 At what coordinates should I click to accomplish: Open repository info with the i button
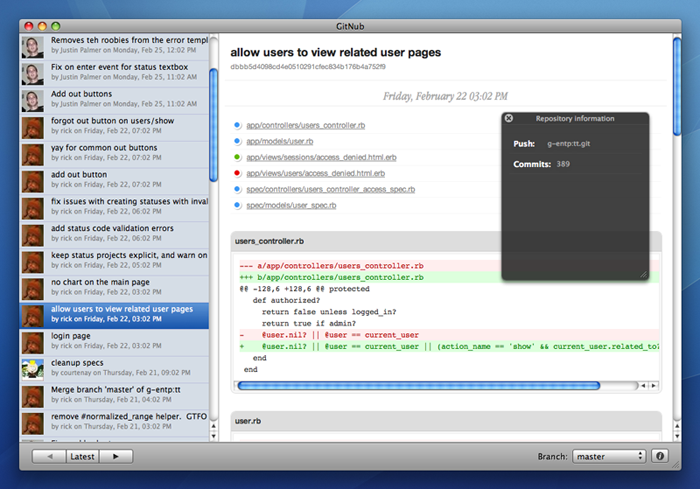pos(659,456)
